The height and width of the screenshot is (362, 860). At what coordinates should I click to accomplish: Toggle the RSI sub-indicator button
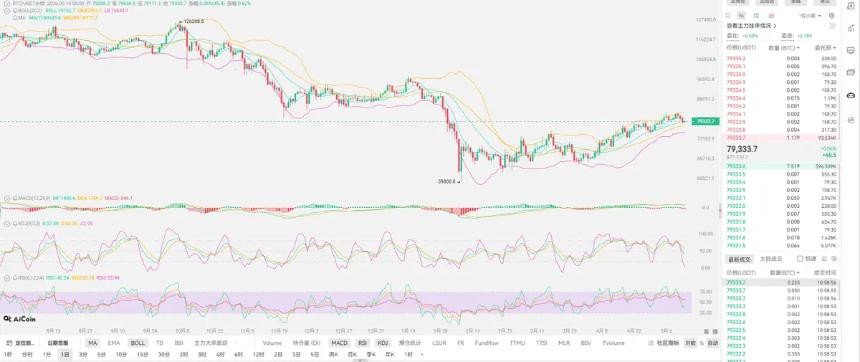pos(363,343)
